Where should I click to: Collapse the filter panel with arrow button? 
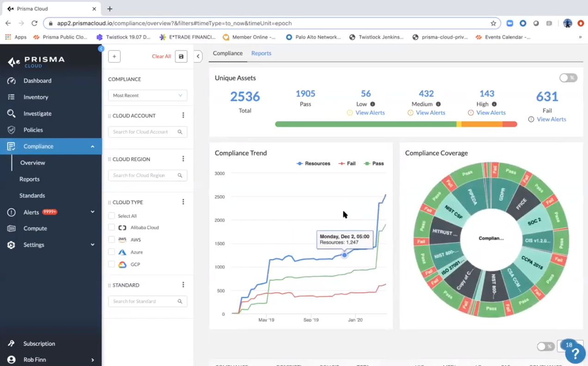[198, 56]
